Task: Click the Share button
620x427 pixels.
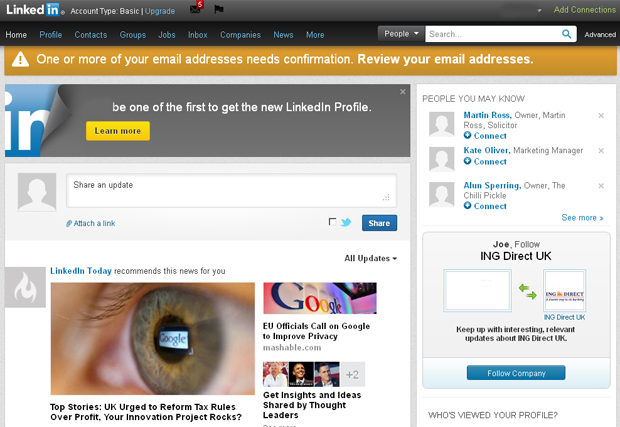Action: click(x=379, y=223)
